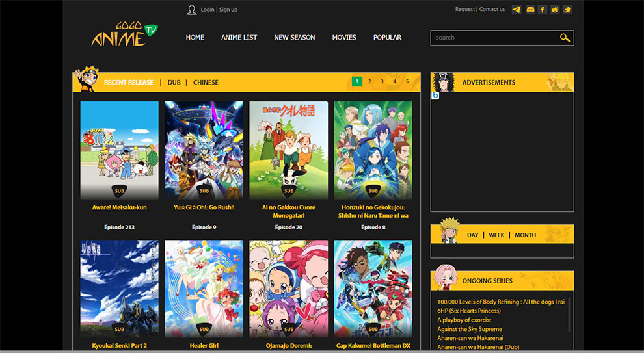Click inside the search input field
Image resolution: width=644 pixels, height=353 pixels.
[x=495, y=38]
